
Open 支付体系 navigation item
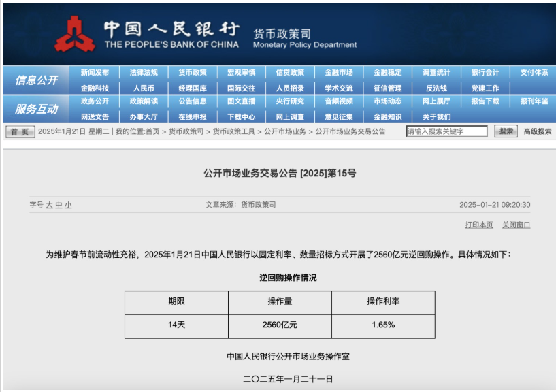534,73
